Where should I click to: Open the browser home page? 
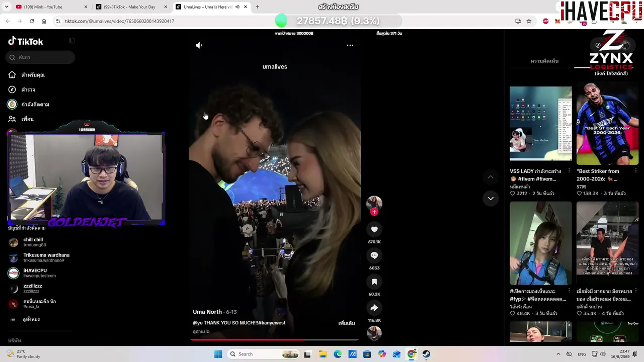point(44,21)
